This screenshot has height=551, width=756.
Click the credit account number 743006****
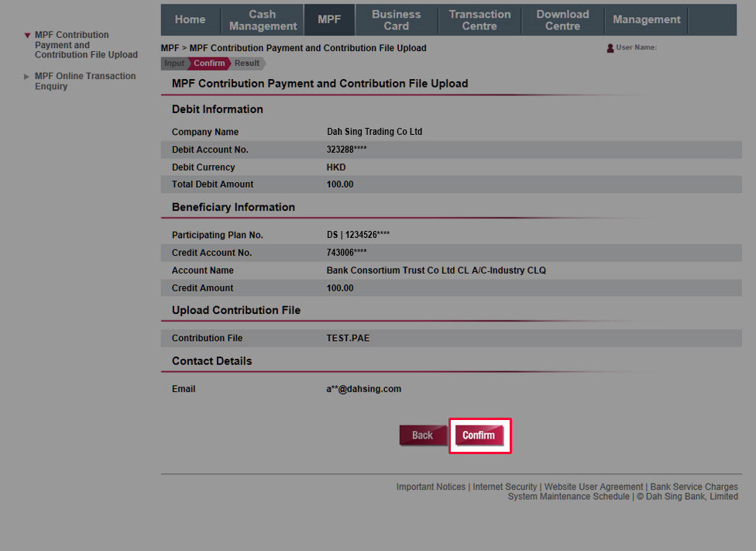347,253
